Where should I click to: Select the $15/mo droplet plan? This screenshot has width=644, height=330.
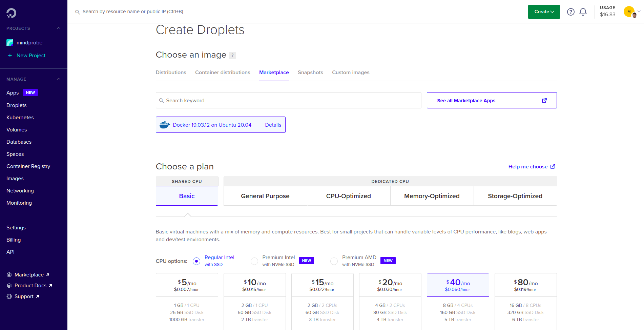point(323,302)
